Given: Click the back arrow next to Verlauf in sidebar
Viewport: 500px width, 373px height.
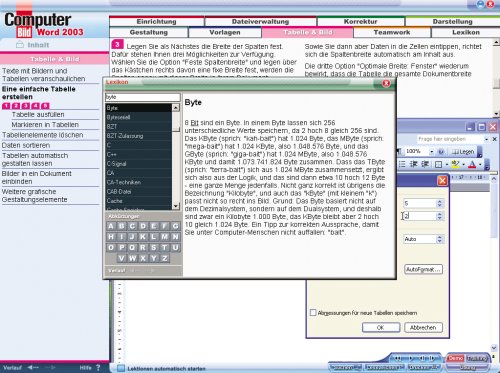Looking at the screenshot, I should click(x=33, y=367).
